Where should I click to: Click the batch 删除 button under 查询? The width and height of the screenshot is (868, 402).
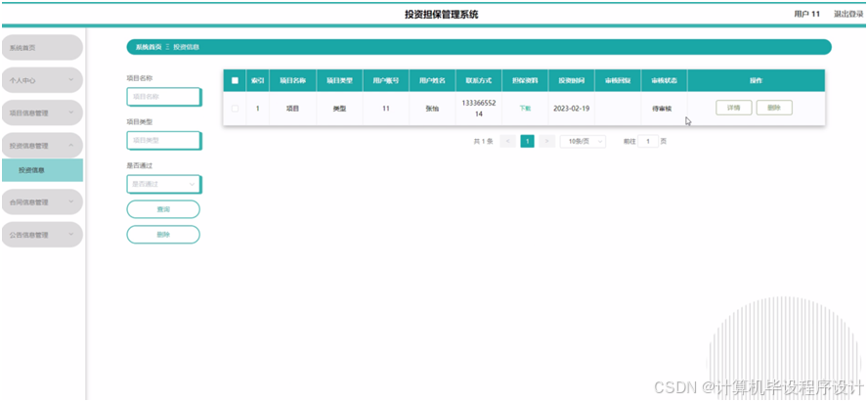163,234
